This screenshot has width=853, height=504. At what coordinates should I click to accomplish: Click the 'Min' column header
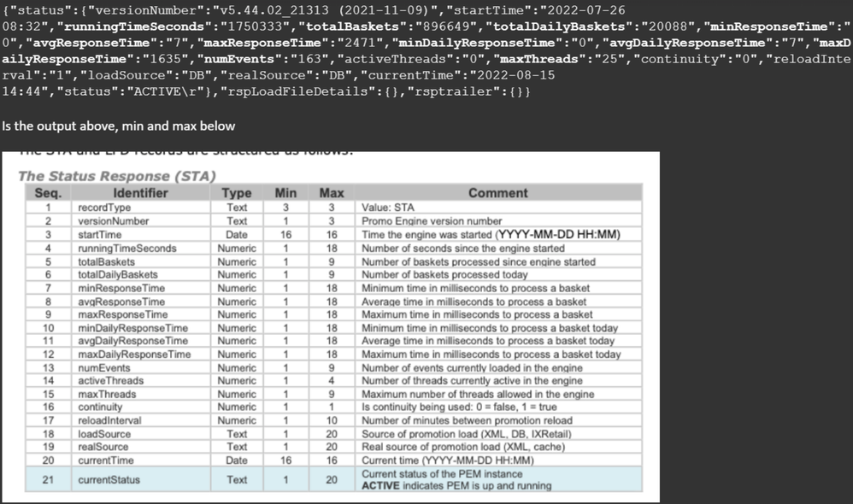[x=285, y=193]
